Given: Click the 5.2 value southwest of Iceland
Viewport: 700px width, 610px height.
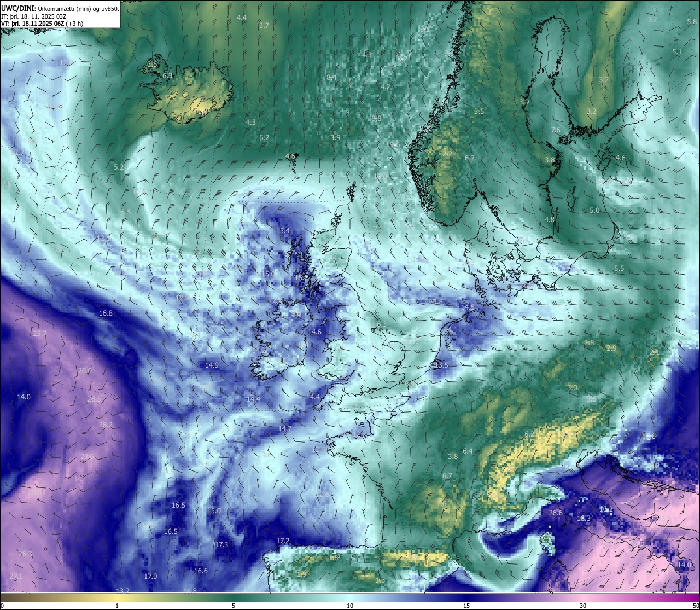Looking at the screenshot, I should [x=119, y=167].
